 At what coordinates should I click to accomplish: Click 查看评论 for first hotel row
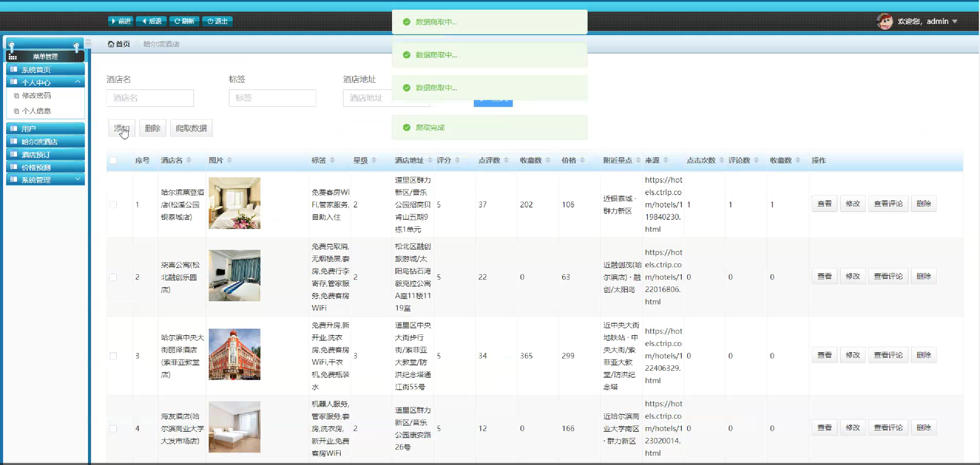(888, 204)
